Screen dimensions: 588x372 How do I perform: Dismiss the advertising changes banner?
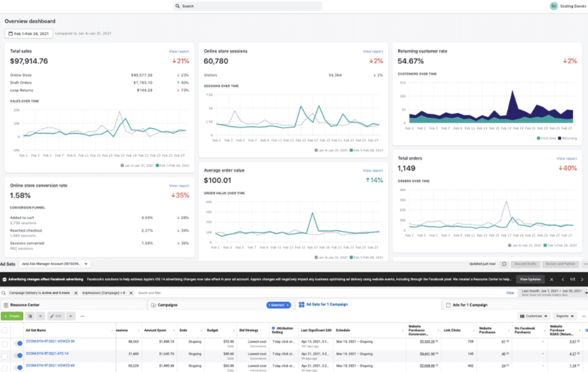pos(551,279)
